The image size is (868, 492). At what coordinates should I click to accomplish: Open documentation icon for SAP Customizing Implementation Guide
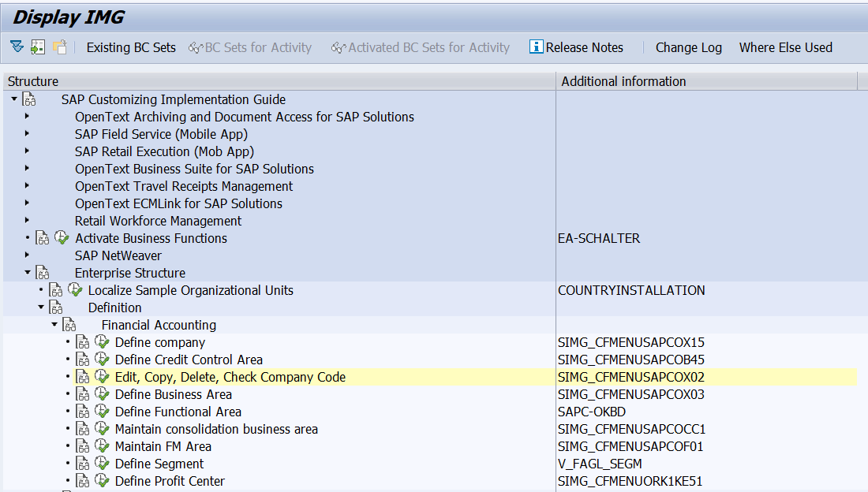(x=29, y=99)
